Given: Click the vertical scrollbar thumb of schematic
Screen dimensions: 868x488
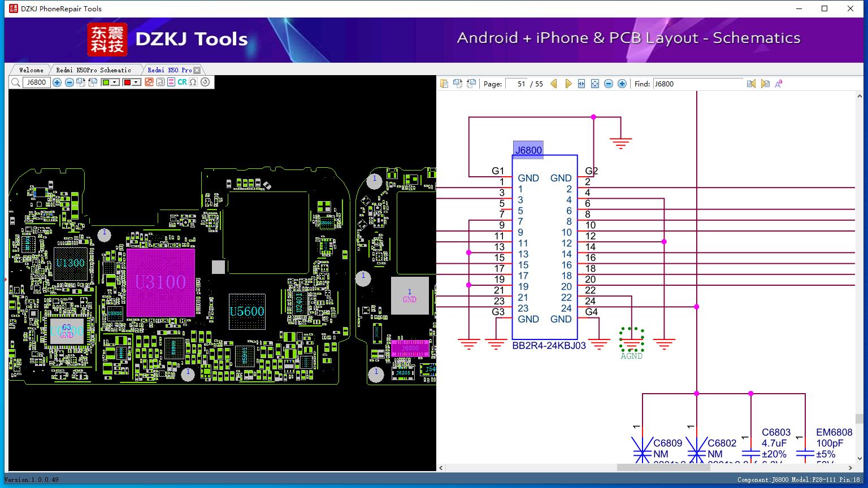Looking at the screenshot, I should [859, 419].
